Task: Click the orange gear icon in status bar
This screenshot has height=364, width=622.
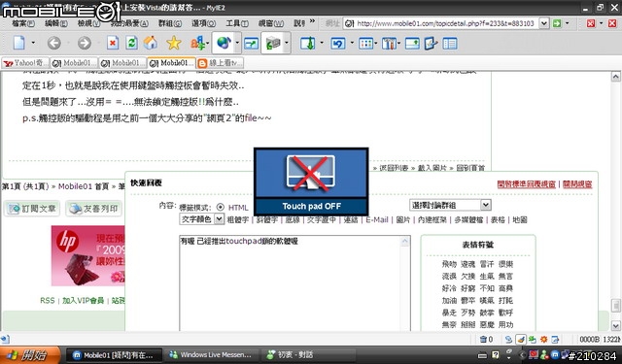Action: point(544,339)
